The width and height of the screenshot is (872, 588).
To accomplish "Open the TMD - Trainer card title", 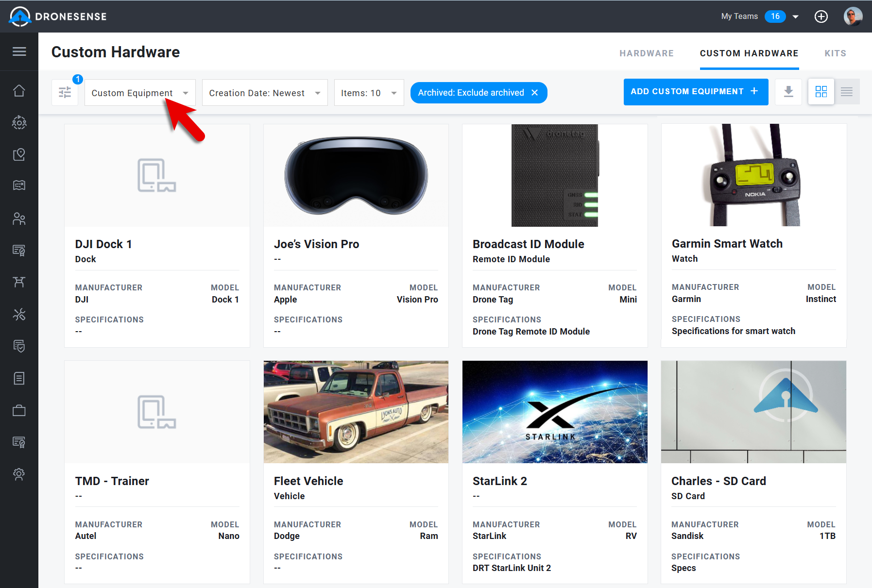I will pos(112,481).
